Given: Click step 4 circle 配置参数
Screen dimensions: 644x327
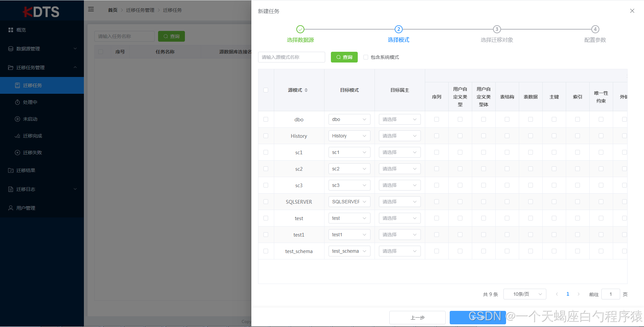Looking at the screenshot, I should [595, 29].
